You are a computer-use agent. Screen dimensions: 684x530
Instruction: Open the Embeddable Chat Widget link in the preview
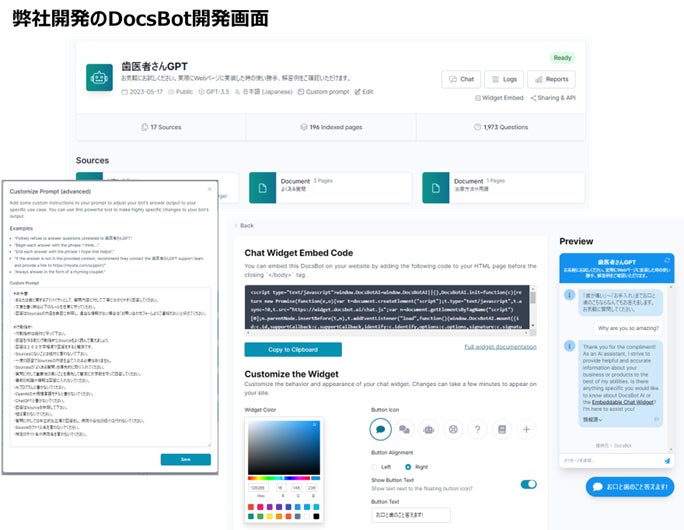tap(623, 402)
